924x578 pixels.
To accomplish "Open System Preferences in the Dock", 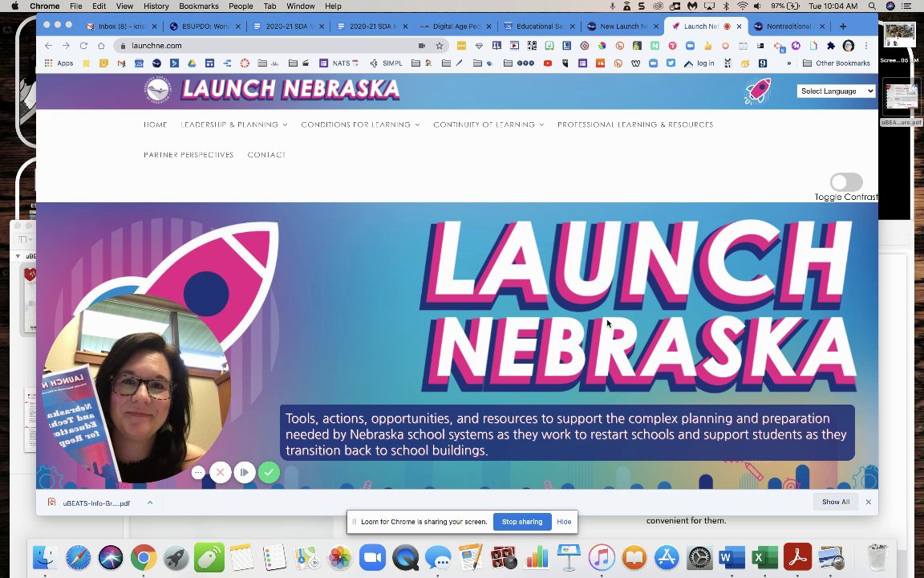I will point(699,557).
